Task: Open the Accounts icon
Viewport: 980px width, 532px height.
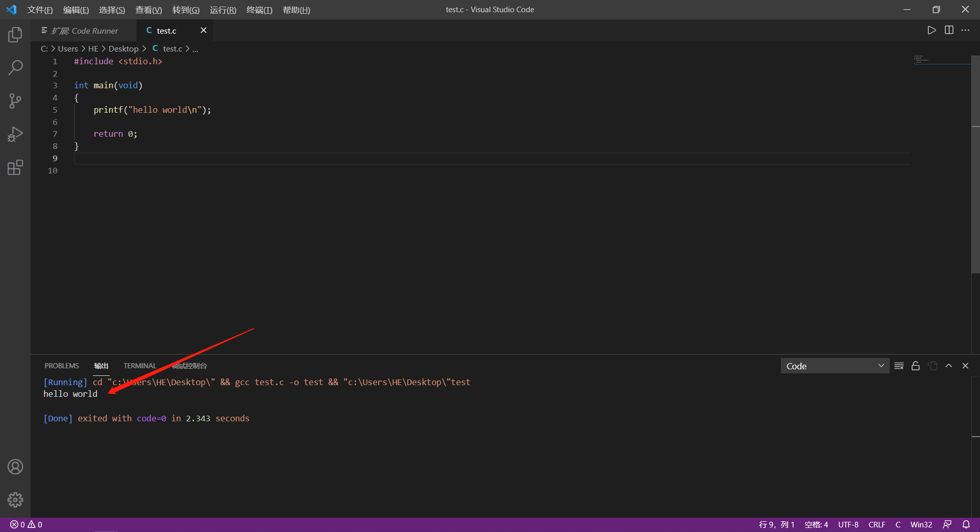Action: (15, 466)
